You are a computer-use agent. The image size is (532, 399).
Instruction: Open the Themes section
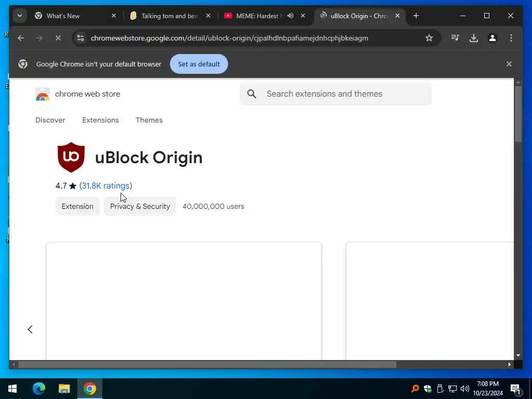coord(149,120)
